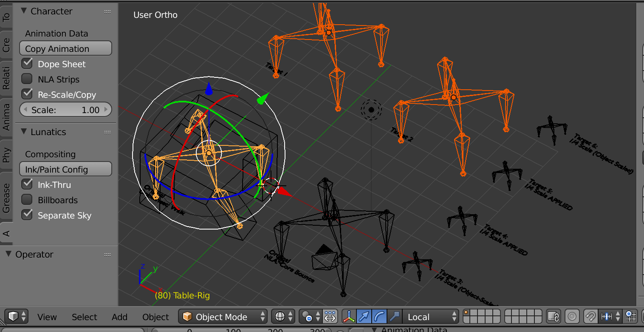Toggle the snap magnet icon
This screenshot has width=644, height=332.
[x=590, y=317]
